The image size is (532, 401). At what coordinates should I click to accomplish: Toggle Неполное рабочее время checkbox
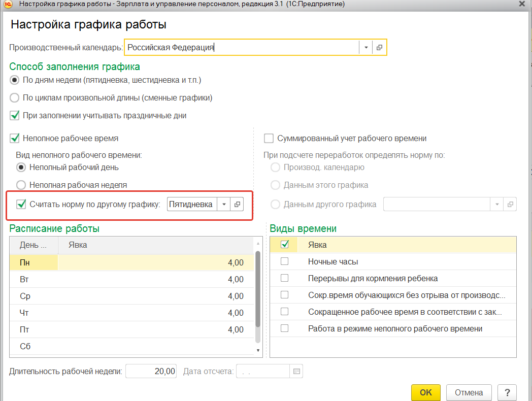click(x=15, y=138)
